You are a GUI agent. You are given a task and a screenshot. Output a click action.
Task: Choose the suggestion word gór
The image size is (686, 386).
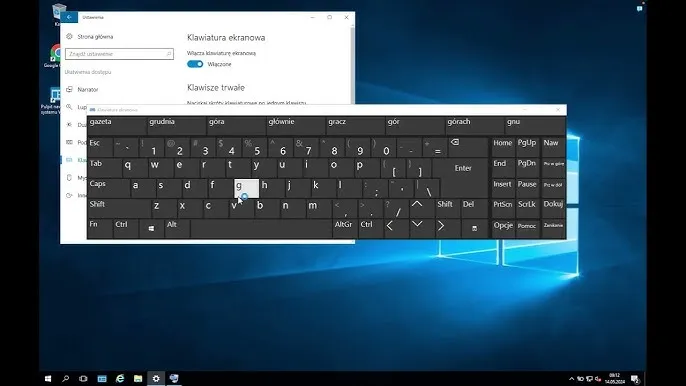pyautogui.click(x=415, y=126)
